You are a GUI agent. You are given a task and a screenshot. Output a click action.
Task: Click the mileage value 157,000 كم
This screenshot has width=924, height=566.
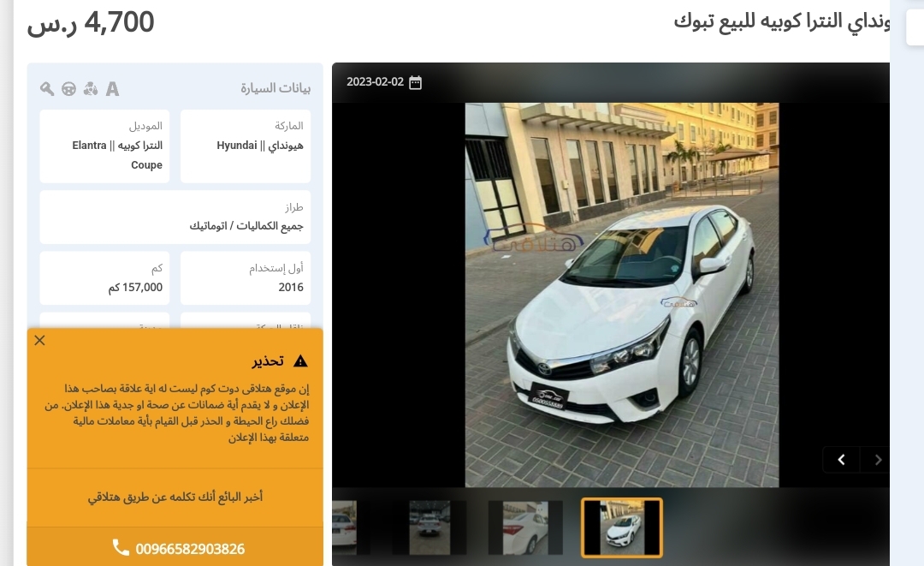click(135, 287)
